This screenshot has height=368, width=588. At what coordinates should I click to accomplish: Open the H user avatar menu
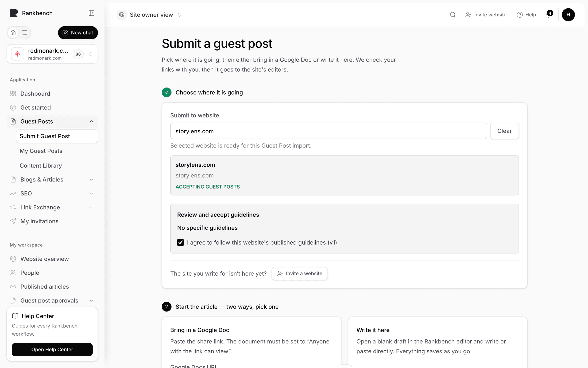[568, 15]
